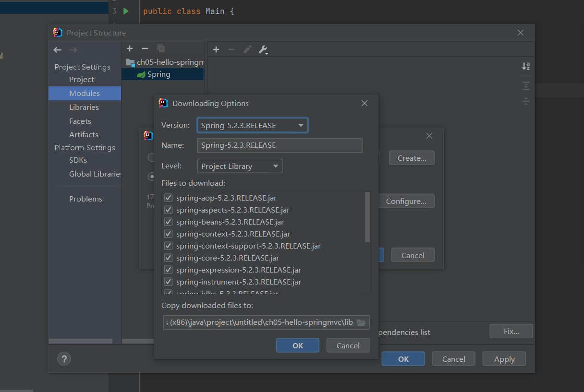Select the ch05-hello-springmvc module node
This screenshot has height=392, width=584.
click(165, 62)
